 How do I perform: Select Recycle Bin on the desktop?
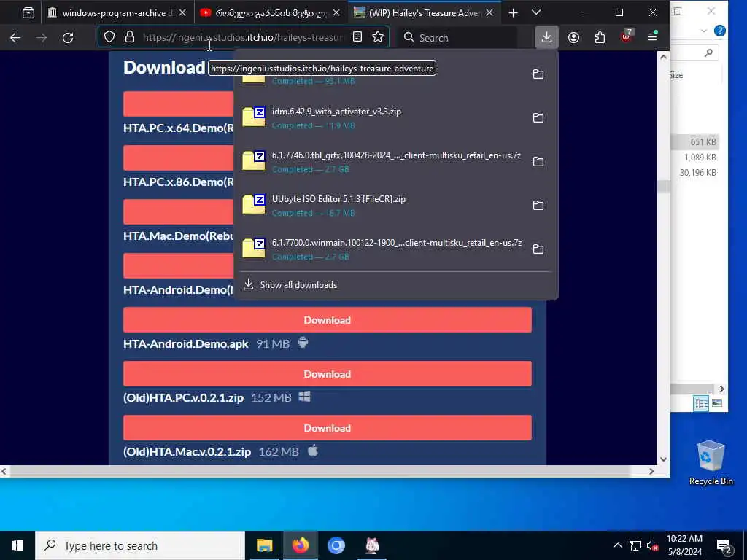(711, 463)
